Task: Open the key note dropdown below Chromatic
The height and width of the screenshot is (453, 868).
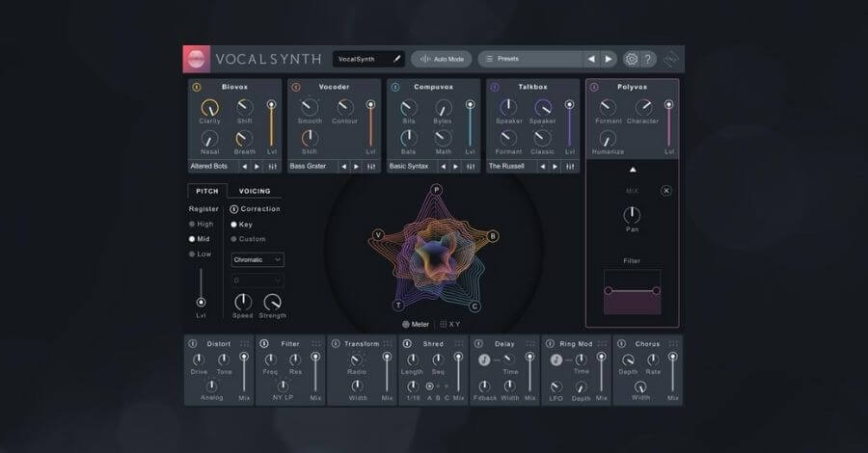Action: 258,280
